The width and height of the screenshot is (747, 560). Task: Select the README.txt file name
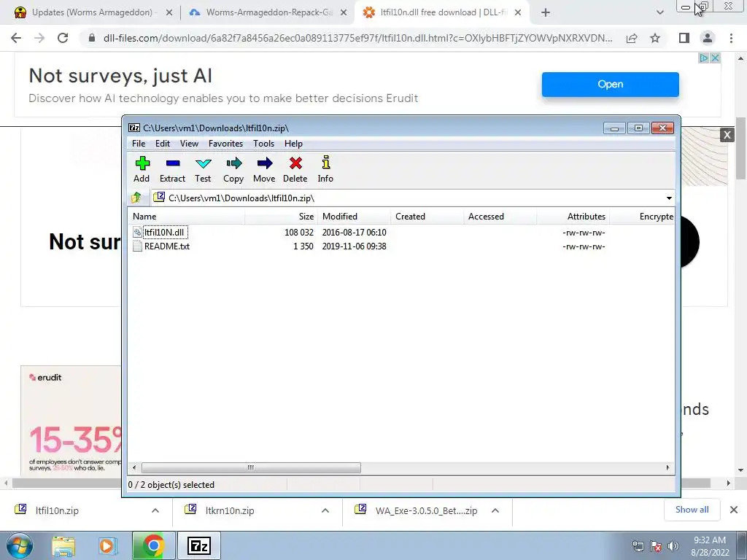pyautogui.click(x=167, y=246)
